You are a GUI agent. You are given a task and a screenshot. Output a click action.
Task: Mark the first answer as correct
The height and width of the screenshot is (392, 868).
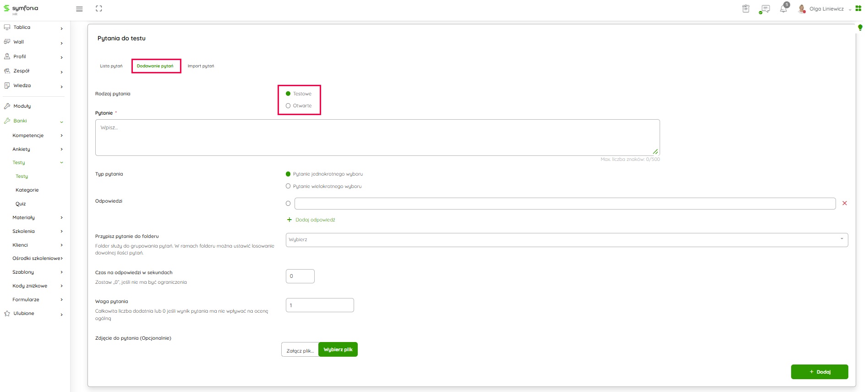[288, 204]
